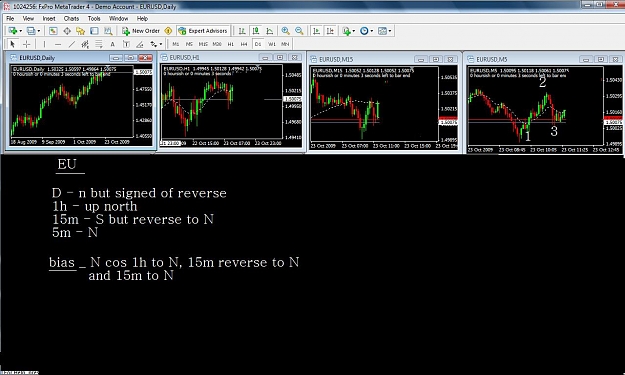Switch to W1 timeframe
The width and height of the screenshot is (625, 375).
[271, 44]
